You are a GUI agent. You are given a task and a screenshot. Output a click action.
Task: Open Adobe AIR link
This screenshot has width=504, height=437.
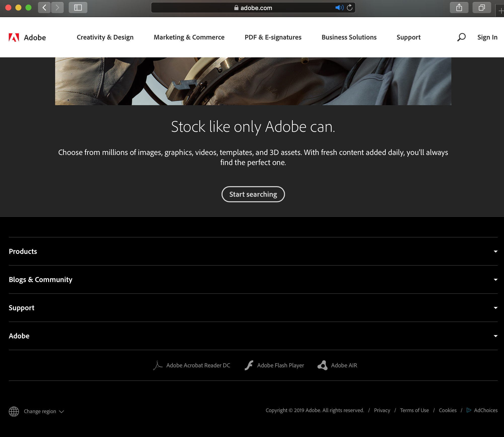point(344,365)
